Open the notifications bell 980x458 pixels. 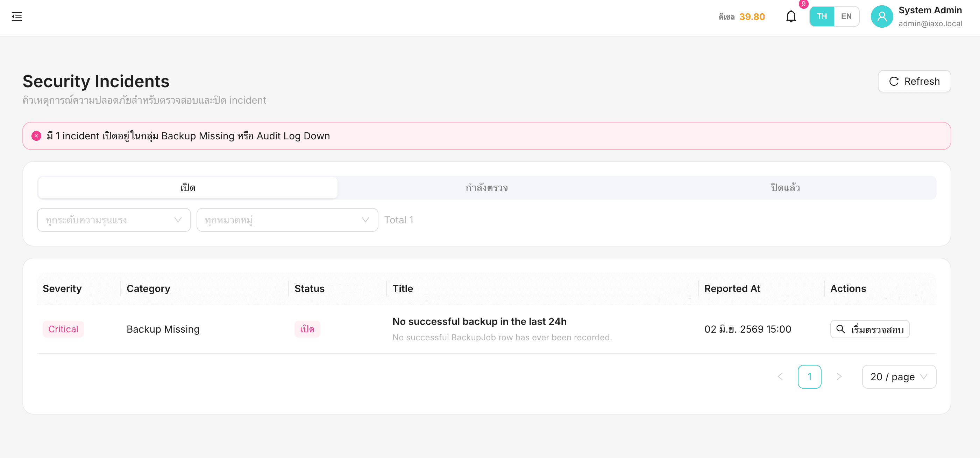(x=790, y=16)
